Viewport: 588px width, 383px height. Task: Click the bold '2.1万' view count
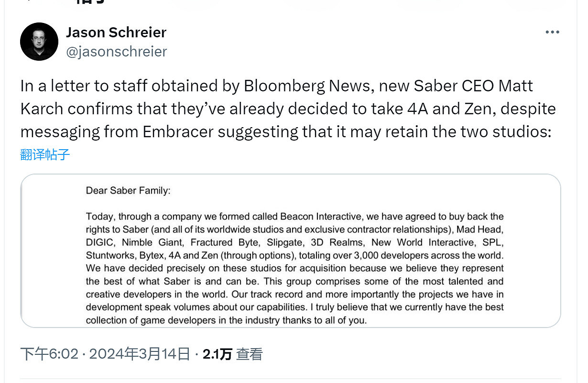point(217,354)
